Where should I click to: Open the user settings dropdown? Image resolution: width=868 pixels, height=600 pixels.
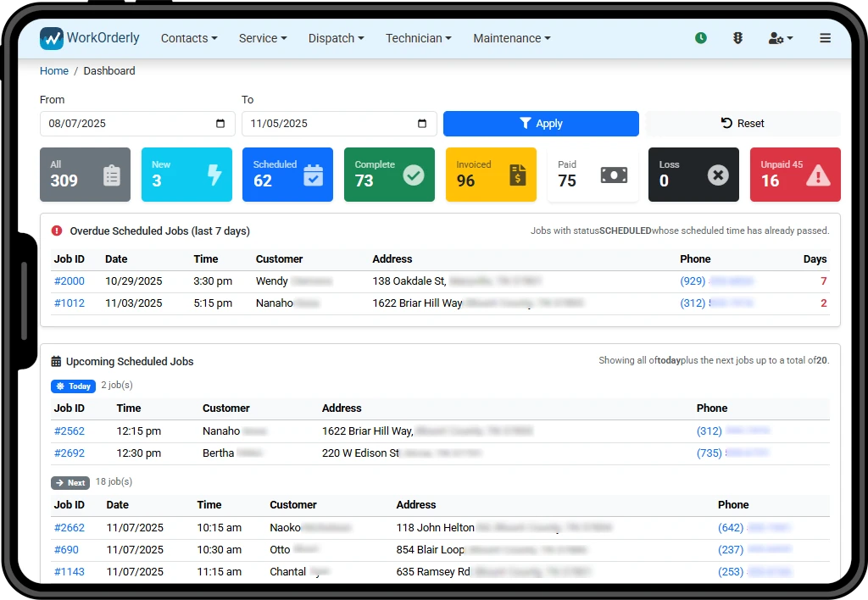[x=780, y=38]
